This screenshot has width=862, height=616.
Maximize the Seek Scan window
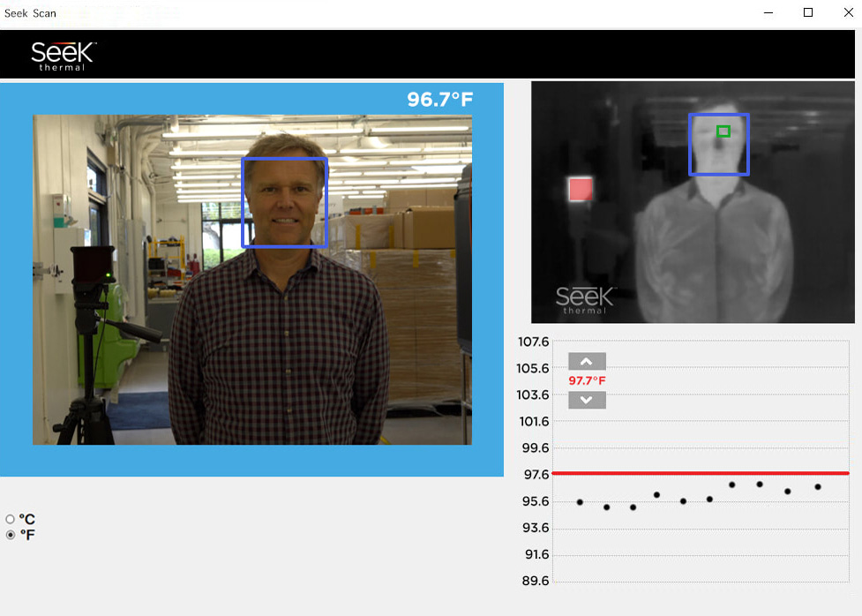[x=808, y=12]
